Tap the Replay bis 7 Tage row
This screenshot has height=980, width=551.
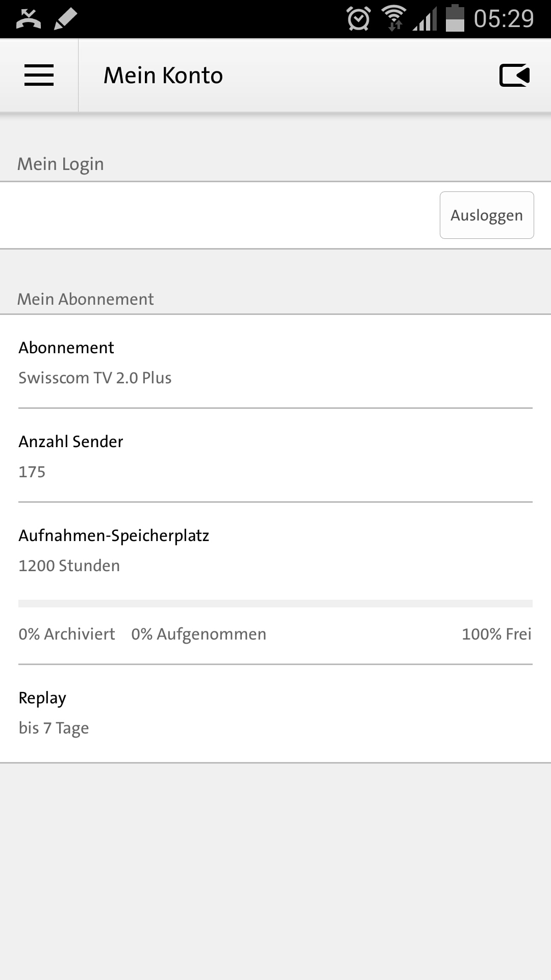pyautogui.click(x=275, y=713)
